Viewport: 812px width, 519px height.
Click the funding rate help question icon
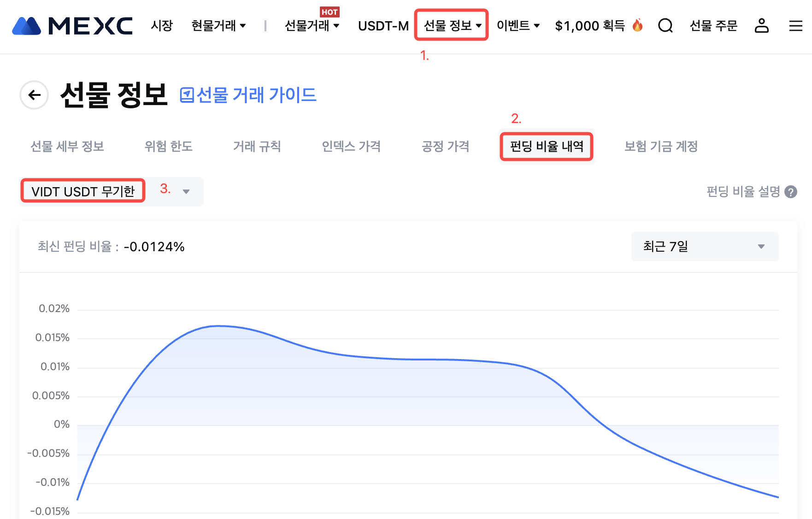791,192
